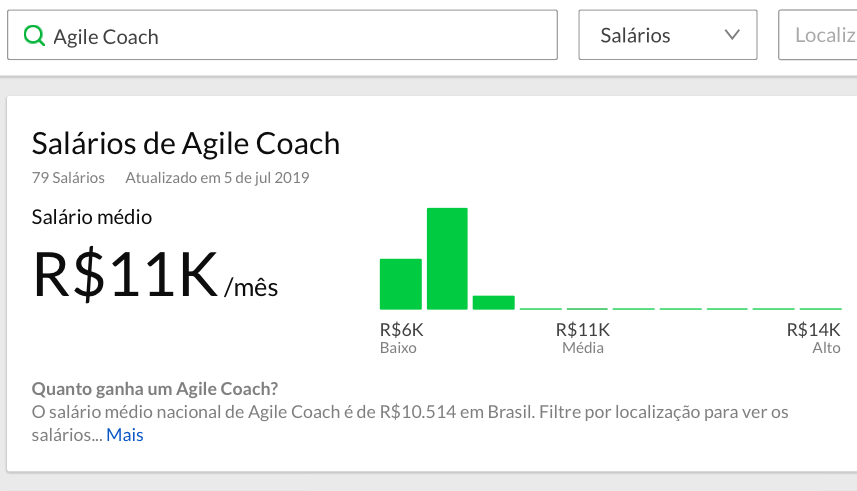Open the Salários dropdown
857x491 pixels.
pos(668,35)
